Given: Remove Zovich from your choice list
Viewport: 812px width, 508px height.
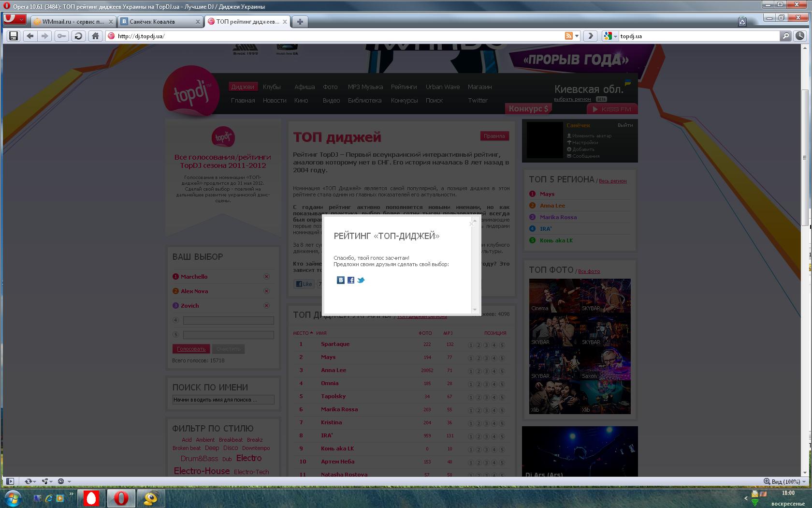Looking at the screenshot, I should [266, 305].
